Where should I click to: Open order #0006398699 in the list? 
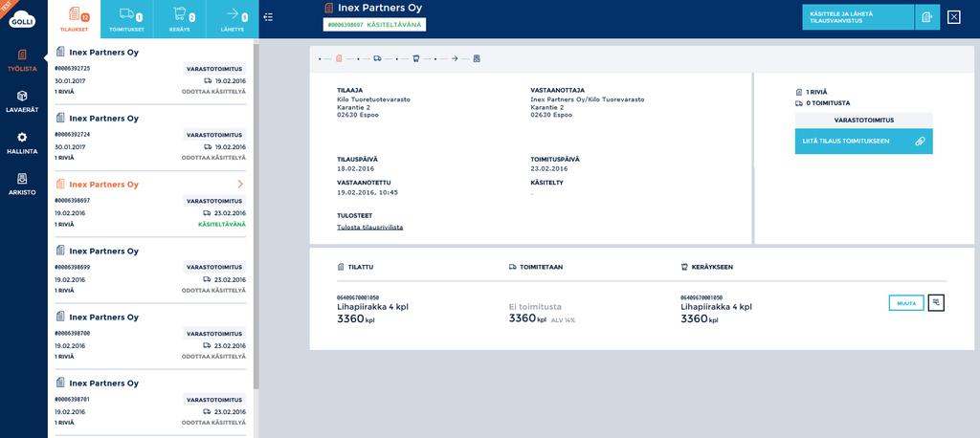150,270
